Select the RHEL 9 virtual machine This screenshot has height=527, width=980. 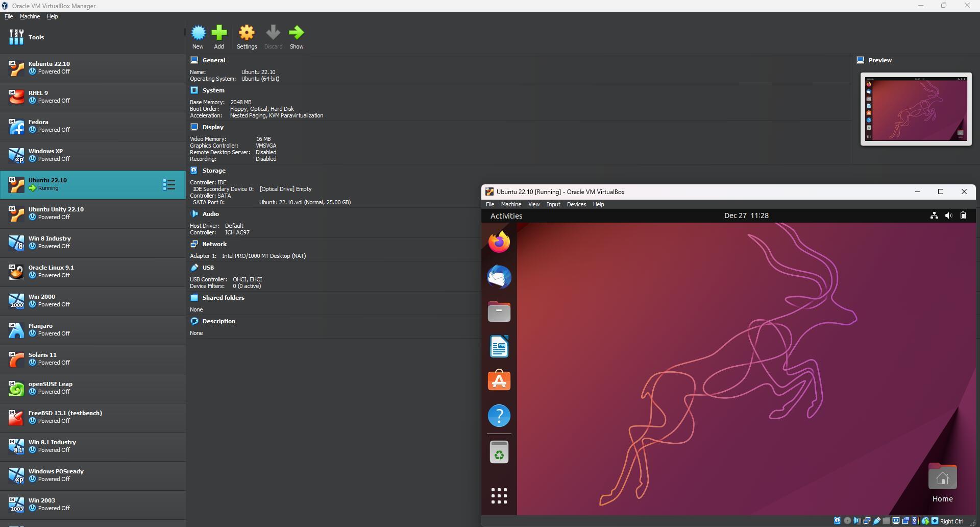[x=92, y=97]
